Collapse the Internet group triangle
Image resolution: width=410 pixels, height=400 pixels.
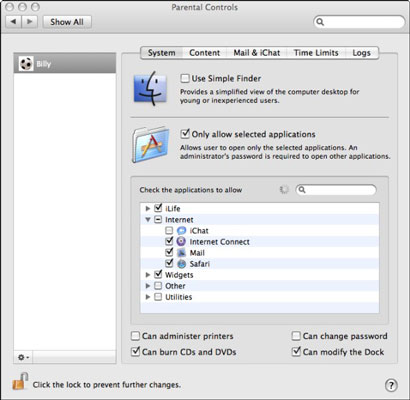[148, 220]
